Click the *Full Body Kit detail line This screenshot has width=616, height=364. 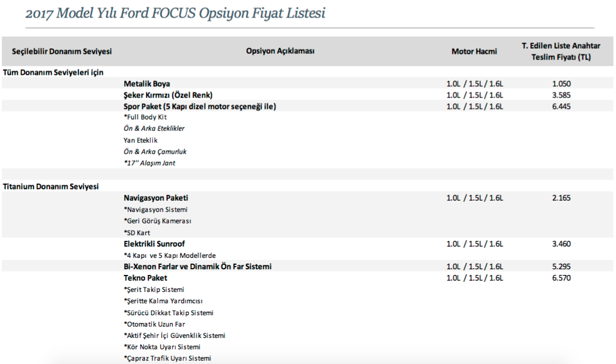pos(145,117)
